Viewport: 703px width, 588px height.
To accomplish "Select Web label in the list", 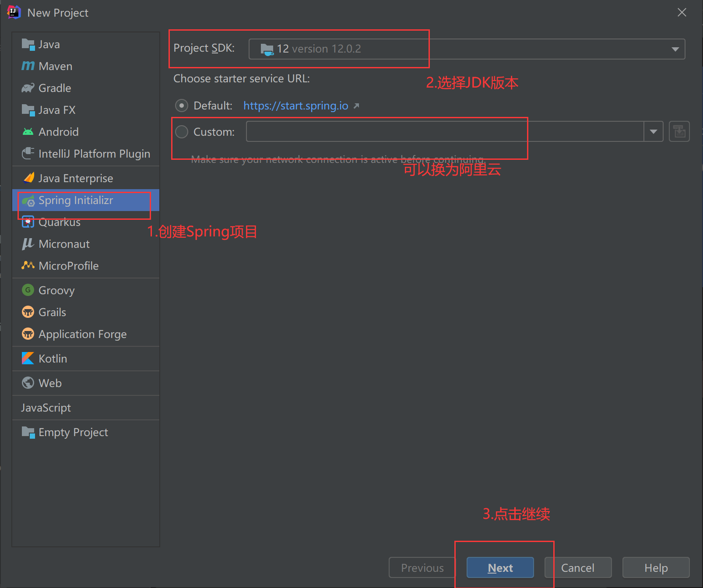I will point(50,383).
